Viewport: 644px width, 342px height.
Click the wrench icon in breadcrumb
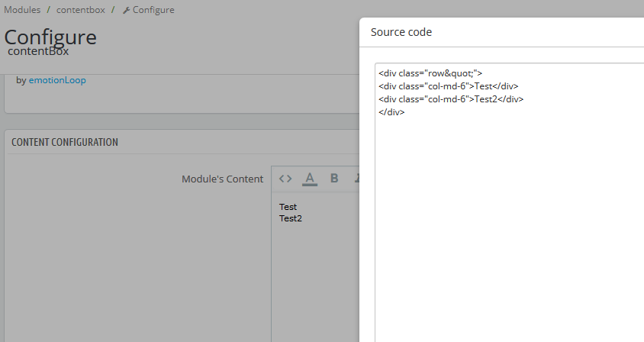tap(126, 11)
